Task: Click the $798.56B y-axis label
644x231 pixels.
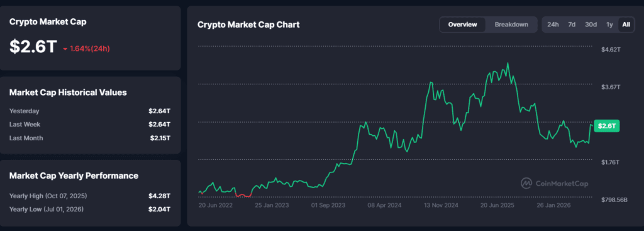Action: 614,200
